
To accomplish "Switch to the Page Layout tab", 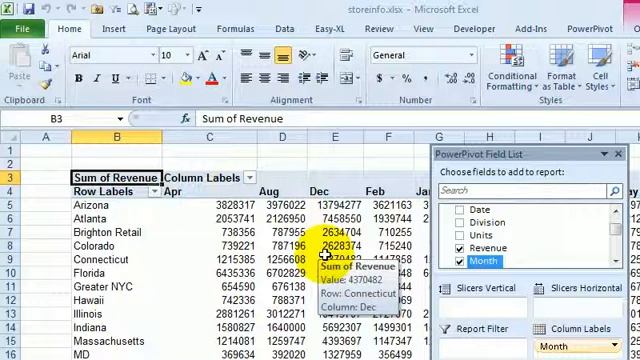I will 171,29.
